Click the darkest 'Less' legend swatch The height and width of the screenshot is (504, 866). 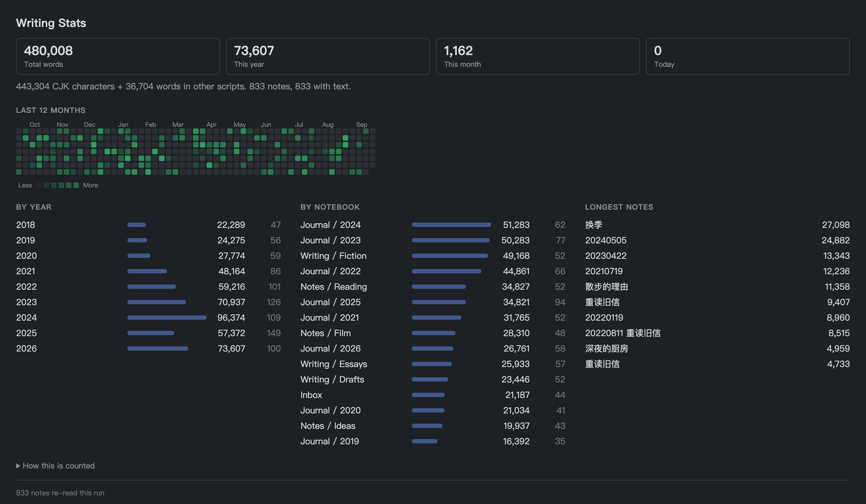tap(39, 185)
